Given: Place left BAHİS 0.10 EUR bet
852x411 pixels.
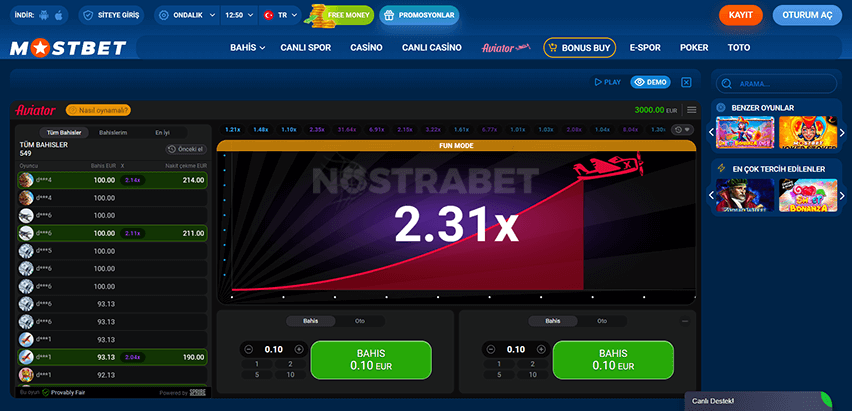Looking at the screenshot, I should click(371, 360).
